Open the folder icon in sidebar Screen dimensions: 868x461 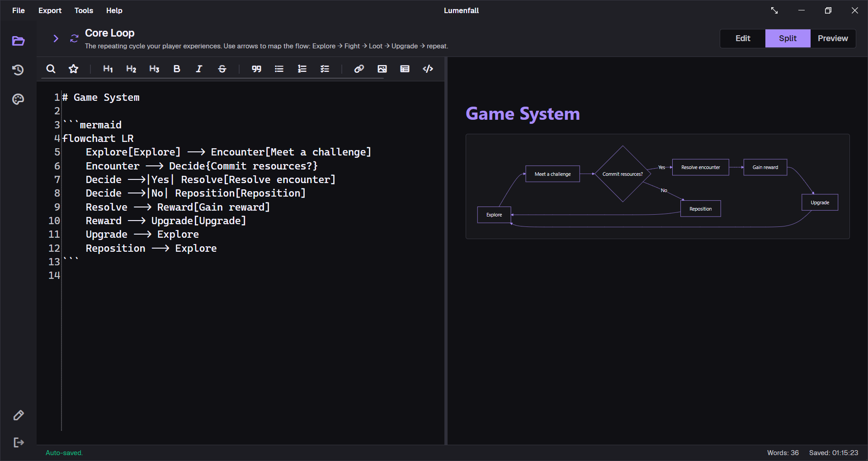(18, 41)
